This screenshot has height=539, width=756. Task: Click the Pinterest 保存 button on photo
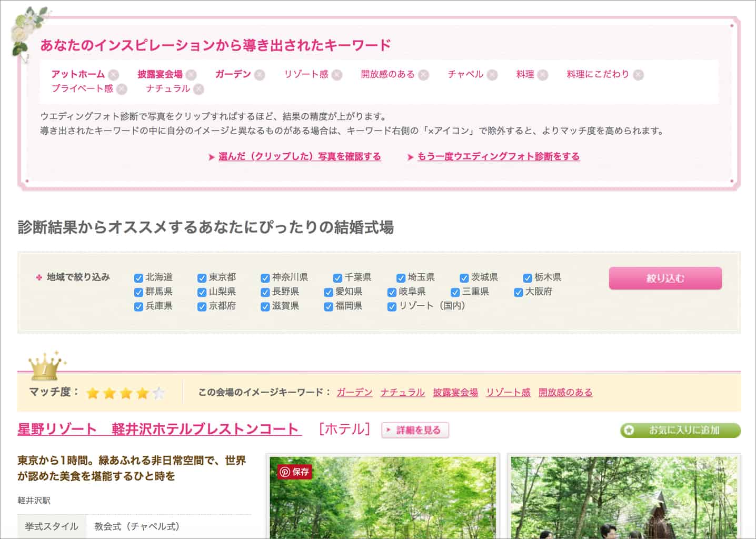point(295,472)
